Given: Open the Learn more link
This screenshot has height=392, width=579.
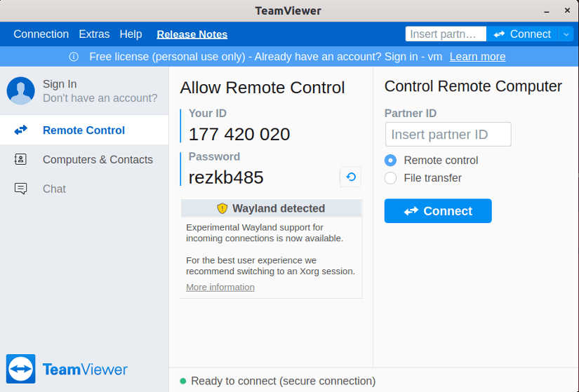Looking at the screenshot, I should click(x=477, y=57).
